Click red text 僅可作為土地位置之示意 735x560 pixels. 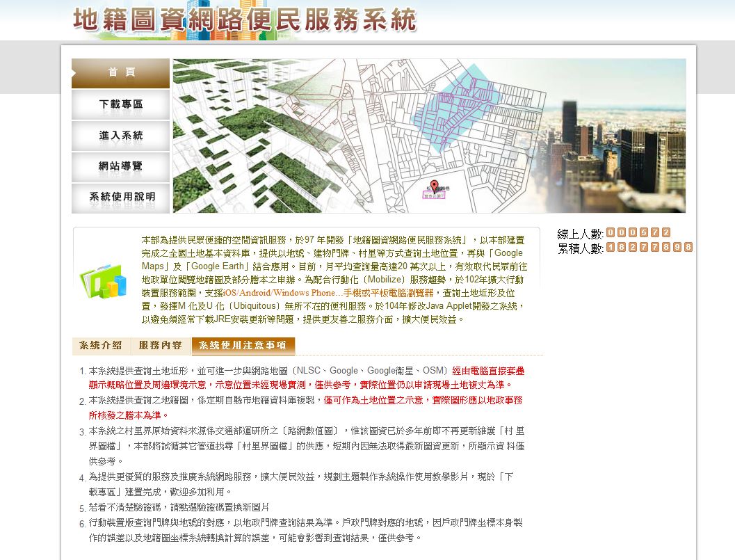(x=373, y=400)
